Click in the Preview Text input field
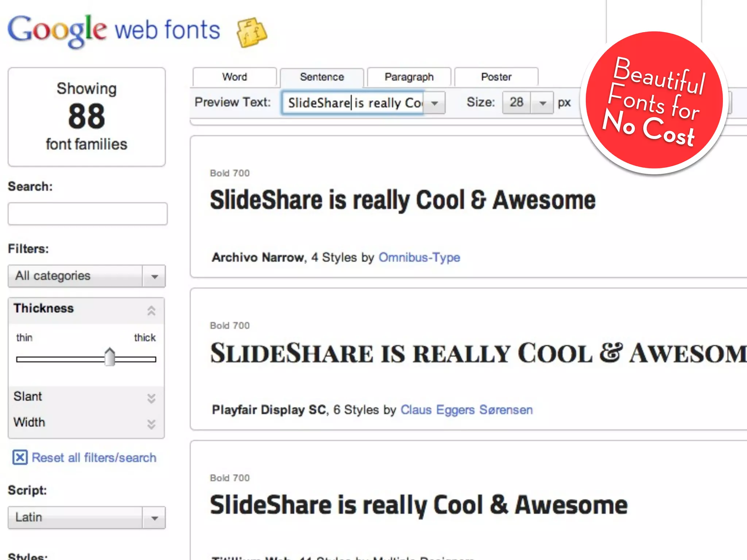The image size is (747, 560). [x=353, y=103]
